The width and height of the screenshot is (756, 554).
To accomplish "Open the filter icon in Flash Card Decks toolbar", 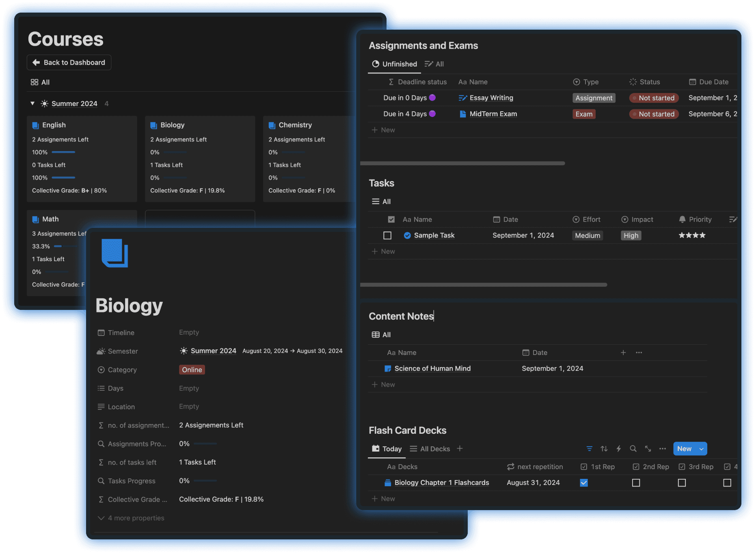I will 590,449.
